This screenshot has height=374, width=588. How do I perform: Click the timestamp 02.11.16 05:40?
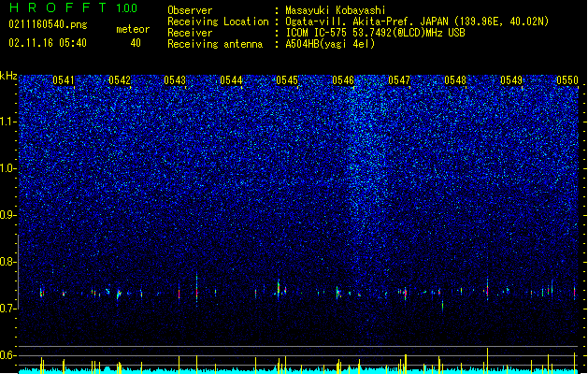pos(48,43)
